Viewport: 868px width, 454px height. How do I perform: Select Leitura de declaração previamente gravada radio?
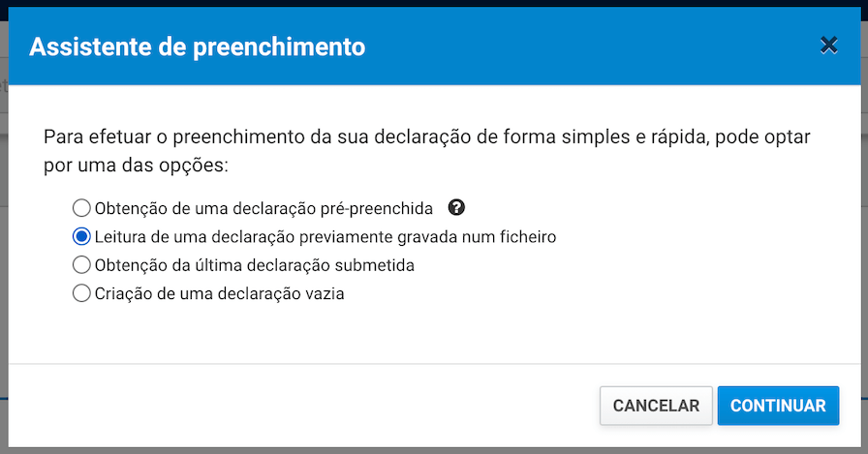pyautogui.click(x=81, y=236)
